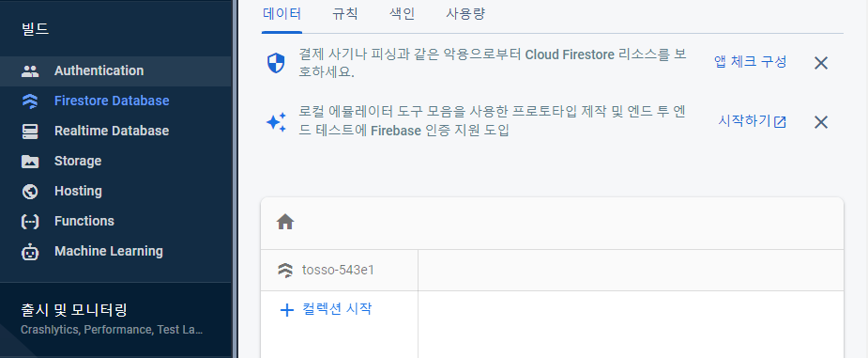Dismiss the App Check banner
The height and width of the screenshot is (358, 868).
tap(821, 63)
